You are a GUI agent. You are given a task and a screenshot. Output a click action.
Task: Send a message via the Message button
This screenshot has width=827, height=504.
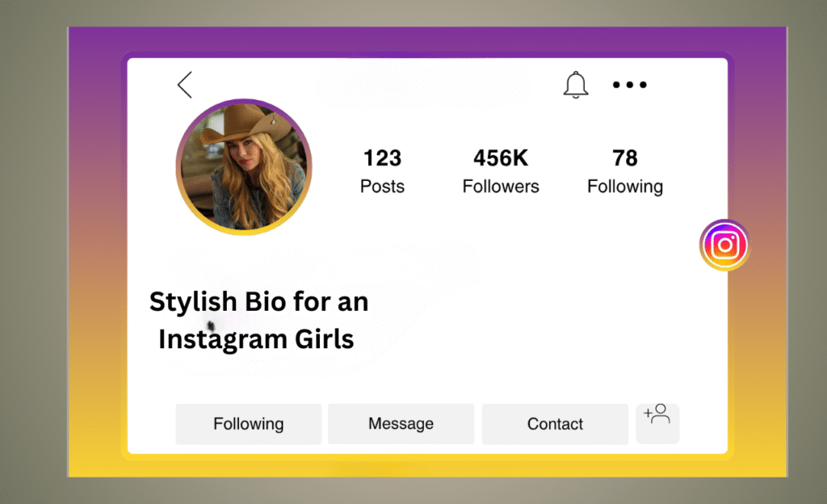(401, 423)
